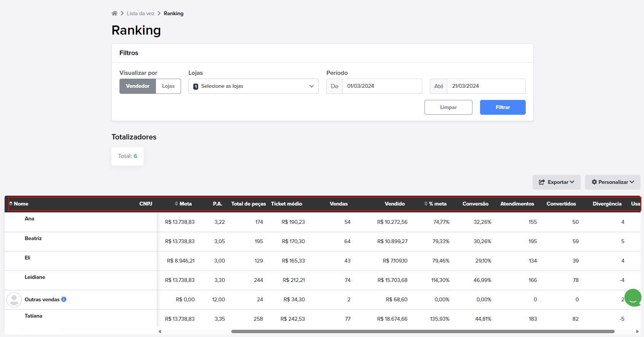Select the Ana row name
The width and height of the screenshot is (644, 337).
pyautogui.click(x=29, y=218)
